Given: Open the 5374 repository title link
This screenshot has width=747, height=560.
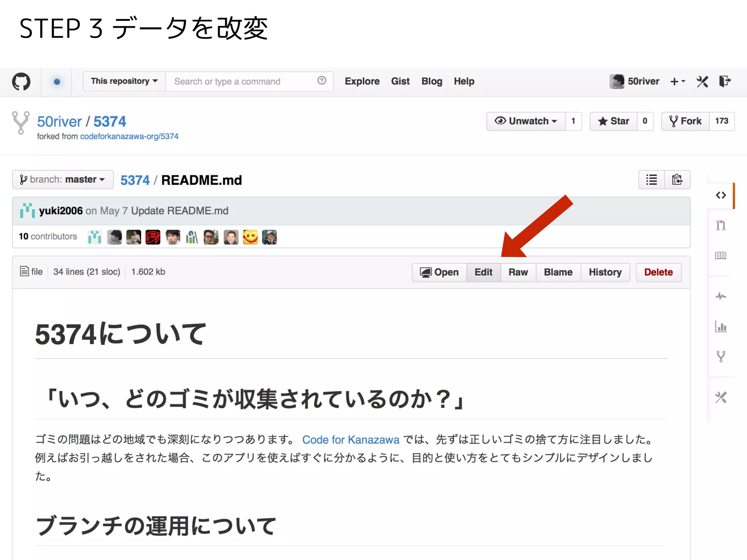Looking at the screenshot, I should click(110, 122).
